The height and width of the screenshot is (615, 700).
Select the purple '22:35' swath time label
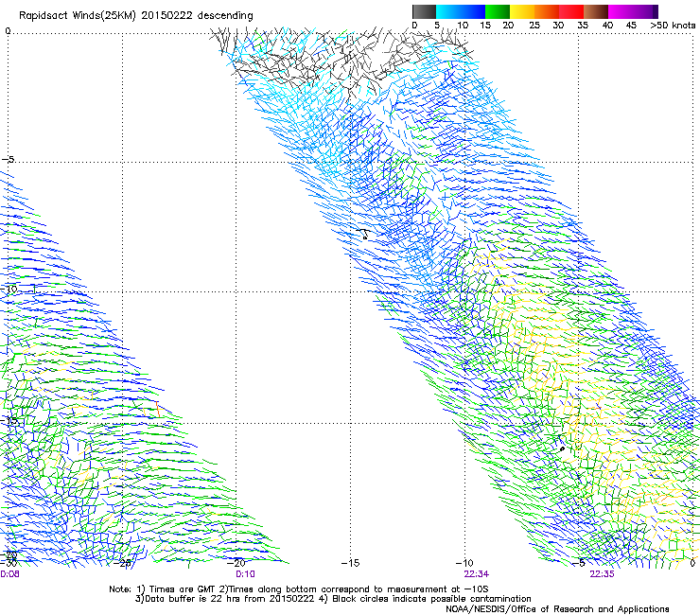(x=602, y=574)
